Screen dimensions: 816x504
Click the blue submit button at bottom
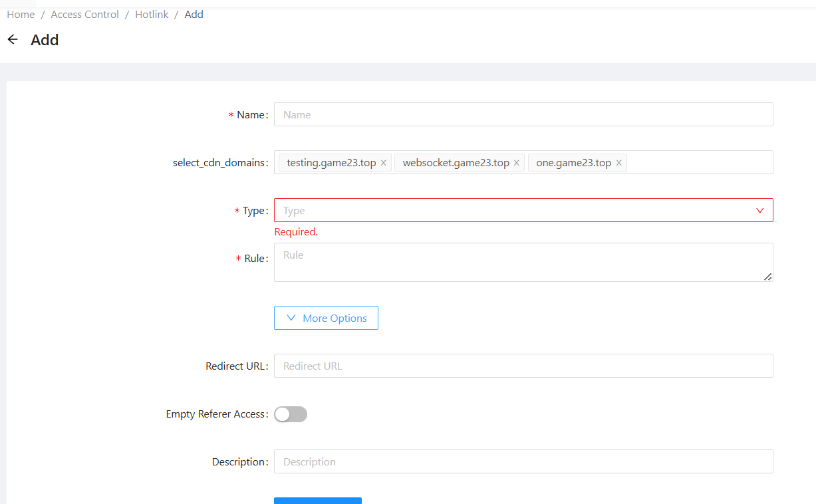(318, 500)
